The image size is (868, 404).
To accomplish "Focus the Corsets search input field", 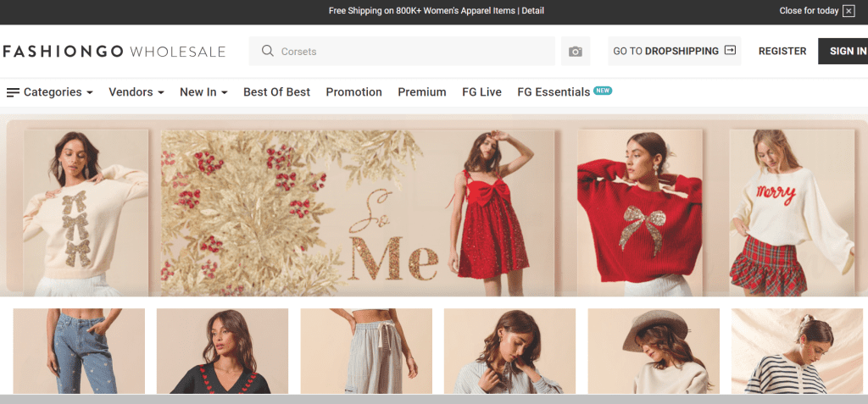I will [x=415, y=52].
